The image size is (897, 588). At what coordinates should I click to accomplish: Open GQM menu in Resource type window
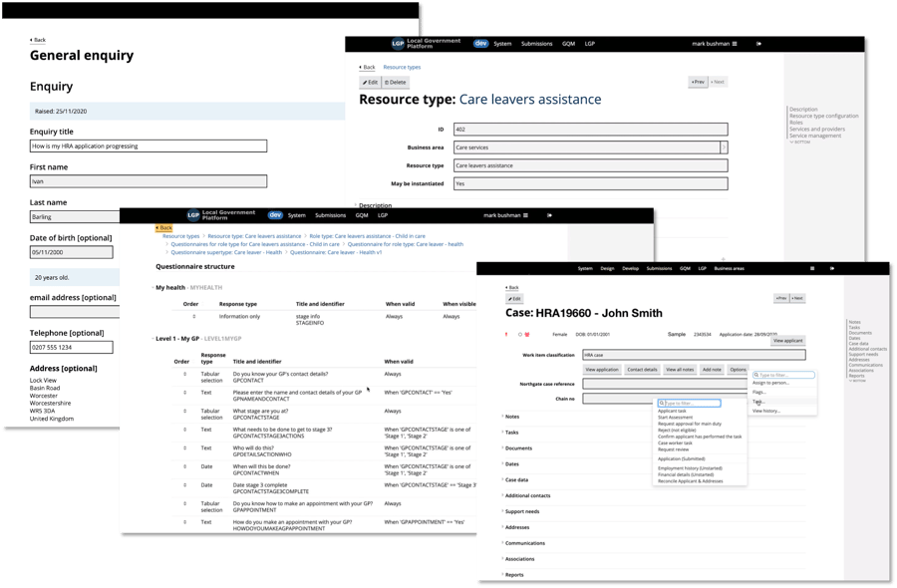tap(568, 44)
